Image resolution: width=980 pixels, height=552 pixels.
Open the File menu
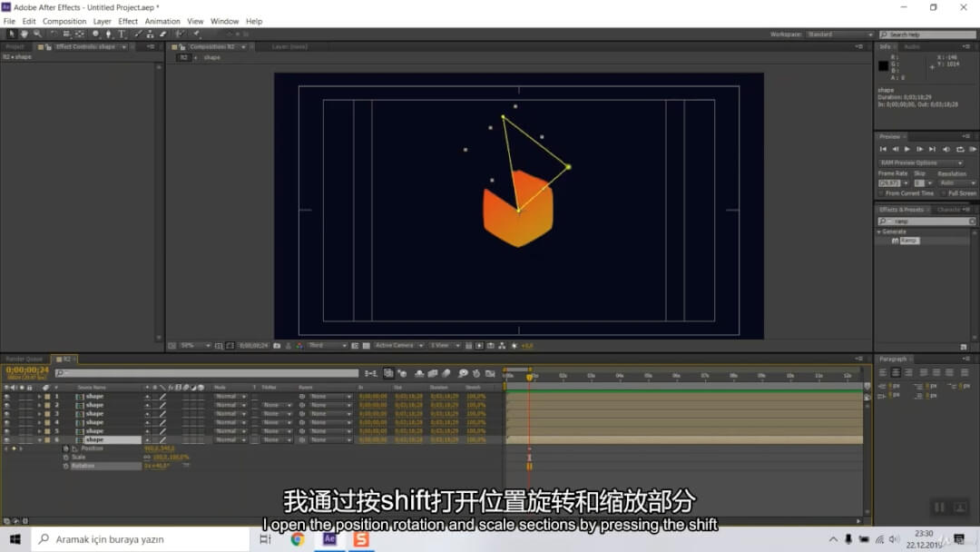point(9,21)
